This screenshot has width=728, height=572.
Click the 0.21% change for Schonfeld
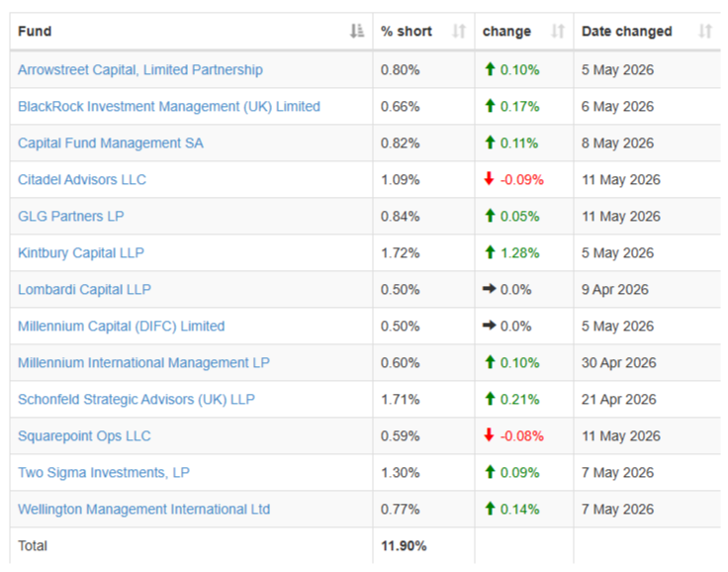520,400
